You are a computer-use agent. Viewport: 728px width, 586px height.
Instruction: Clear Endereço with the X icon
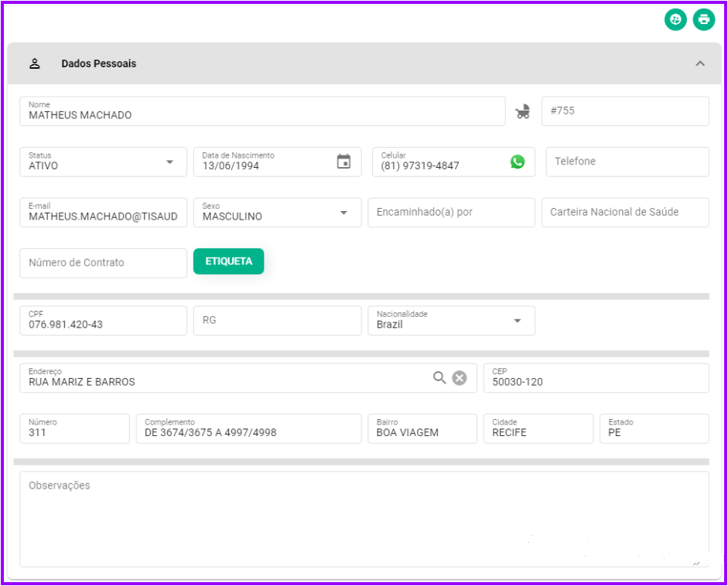[460, 378]
